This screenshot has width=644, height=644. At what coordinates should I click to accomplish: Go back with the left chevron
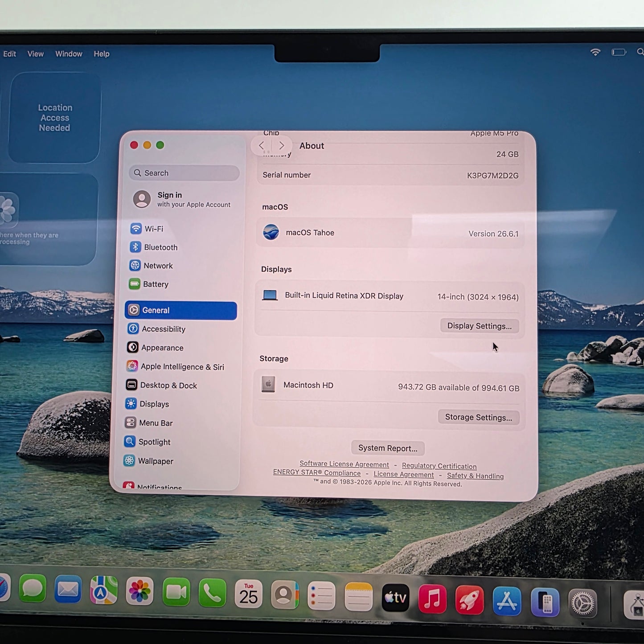[262, 145]
